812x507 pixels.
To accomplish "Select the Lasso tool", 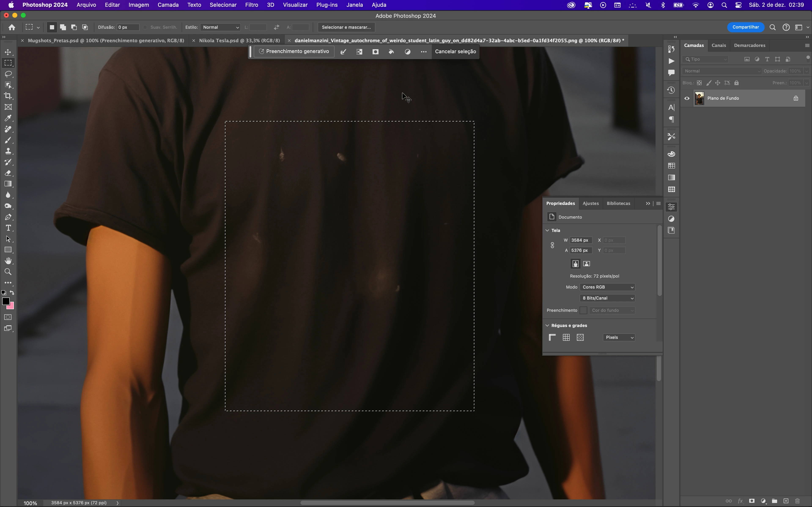I will (x=8, y=74).
